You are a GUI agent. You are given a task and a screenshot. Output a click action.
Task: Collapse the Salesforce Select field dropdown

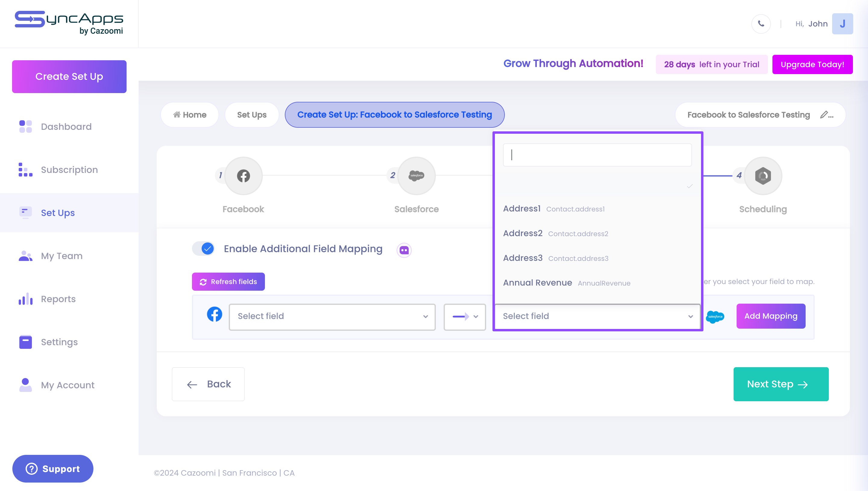point(597,316)
